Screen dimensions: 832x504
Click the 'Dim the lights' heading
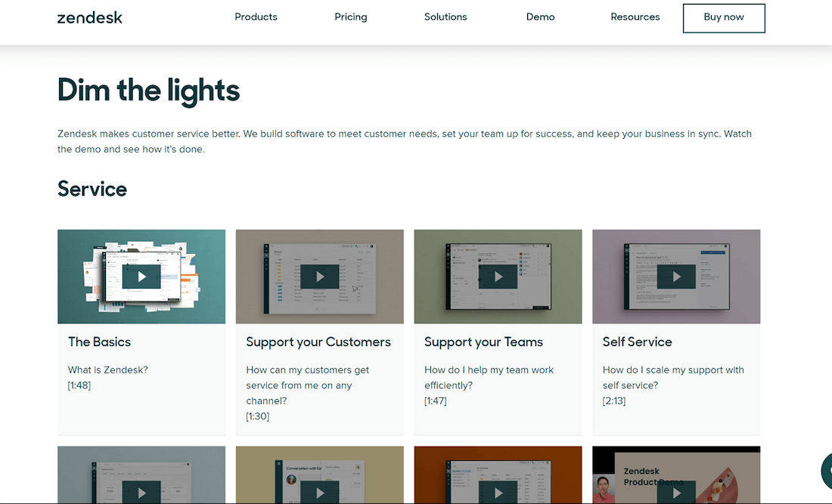point(148,91)
